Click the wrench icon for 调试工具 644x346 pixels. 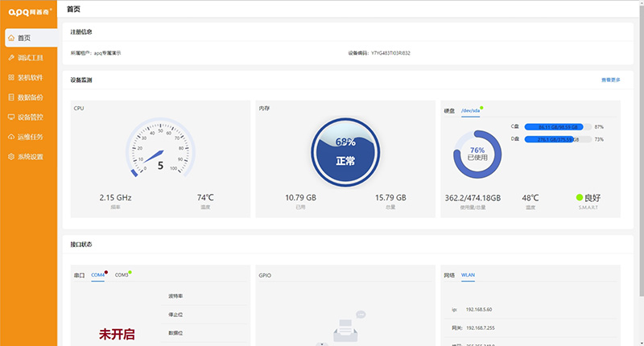coord(11,58)
